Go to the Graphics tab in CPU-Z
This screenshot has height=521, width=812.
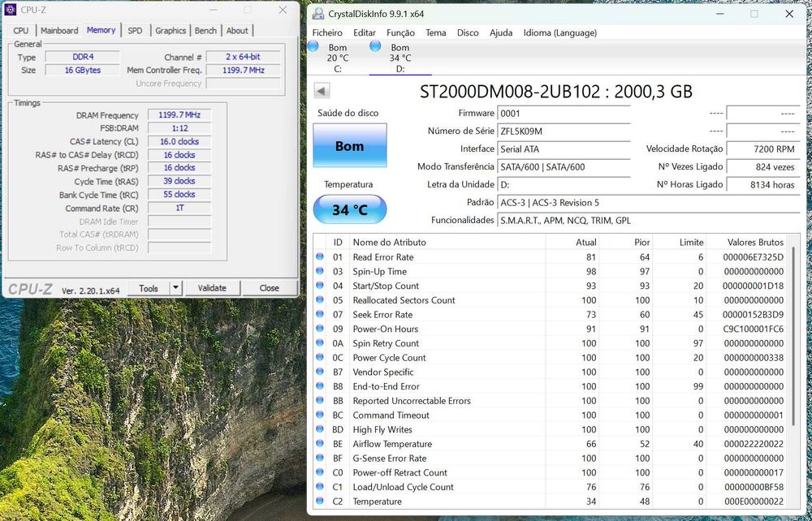pos(171,31)
